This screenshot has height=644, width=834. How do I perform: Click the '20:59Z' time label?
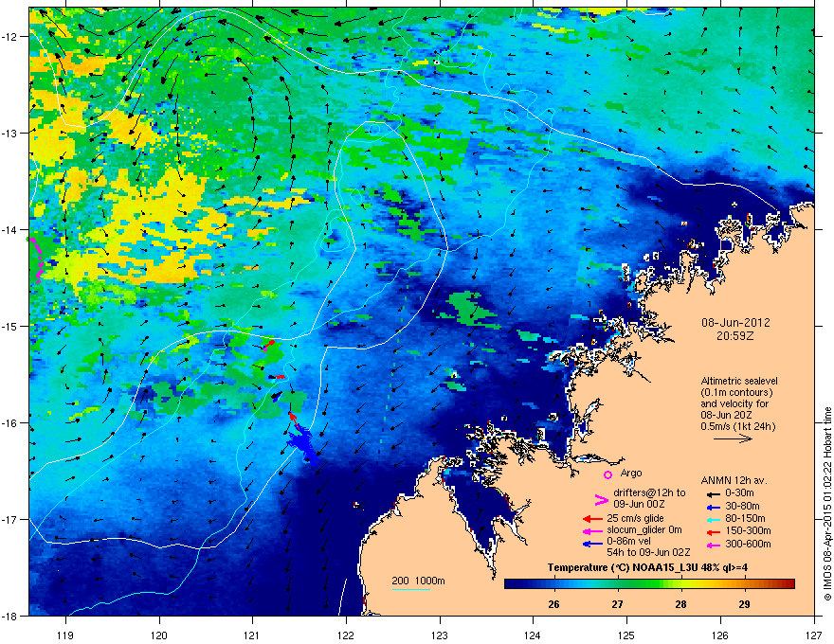(735, 336)
